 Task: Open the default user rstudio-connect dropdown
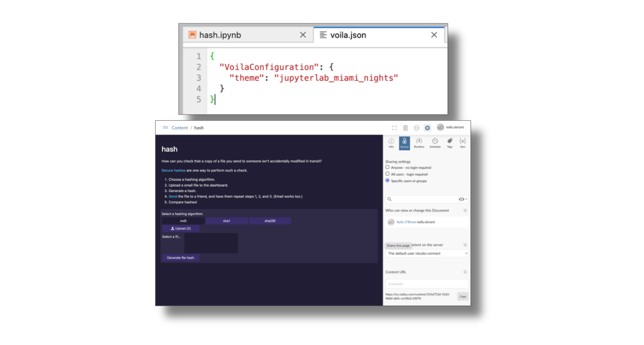pos(427,253)
